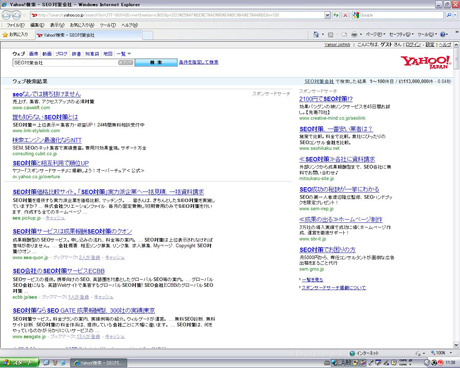Click the Print icon in command bar
This screenshot has height=368, width=460.
click(x=354, y=34)
